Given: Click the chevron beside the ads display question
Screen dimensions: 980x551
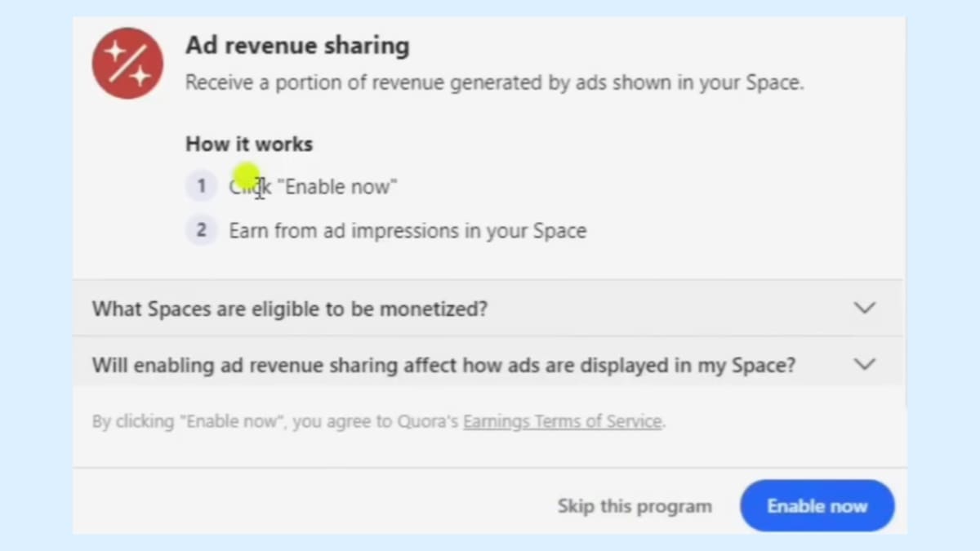Looking at the screenshot, I should tap(865, 364).
